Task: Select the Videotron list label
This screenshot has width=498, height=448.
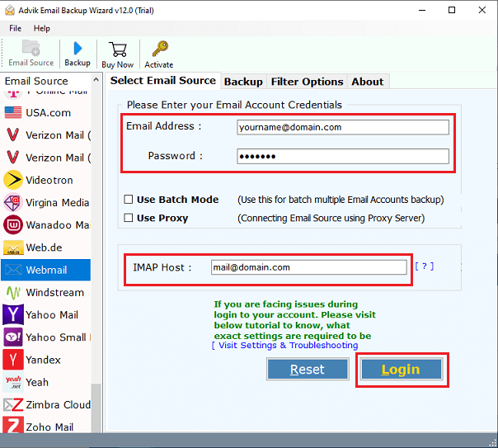Action: (x=49, y=180)
